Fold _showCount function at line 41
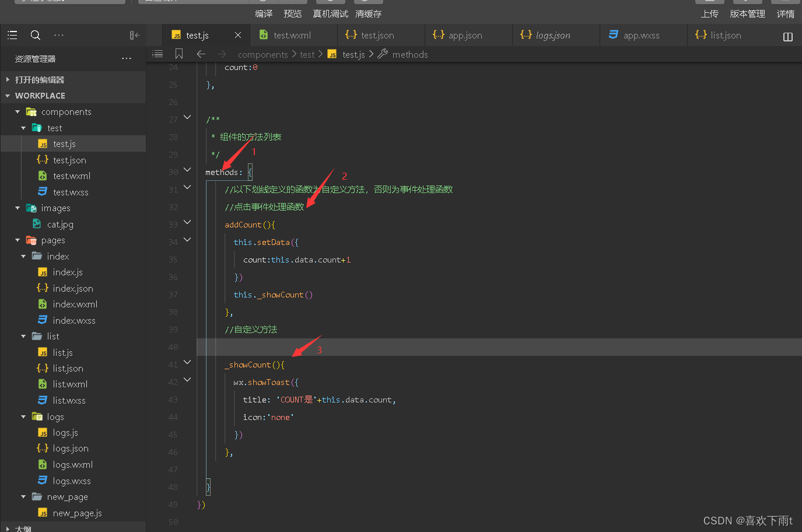The width and height of the screenshot is (802, 532). [x=187, y=362]
